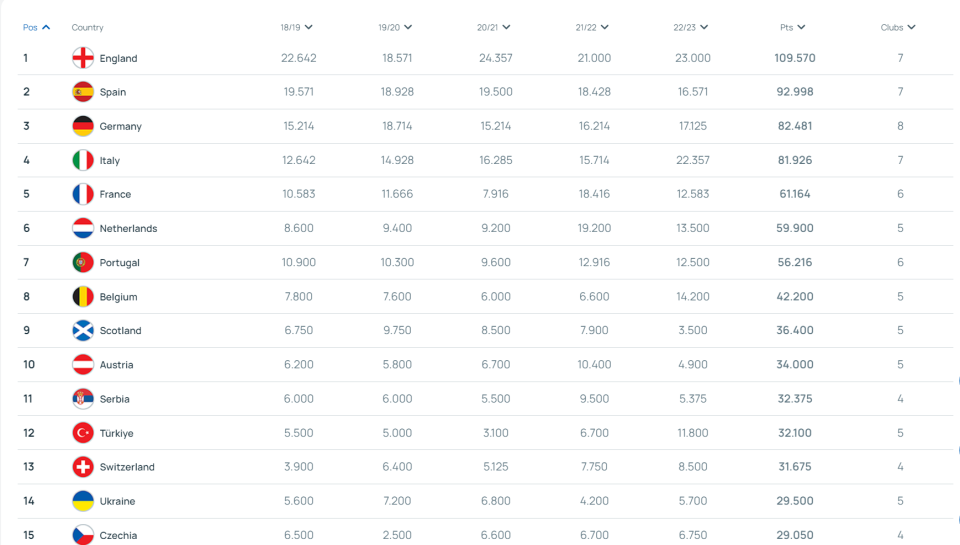Viewport: 960px width, 545px height.
Task: Click the England flag icon
Action: pos(83,58)
